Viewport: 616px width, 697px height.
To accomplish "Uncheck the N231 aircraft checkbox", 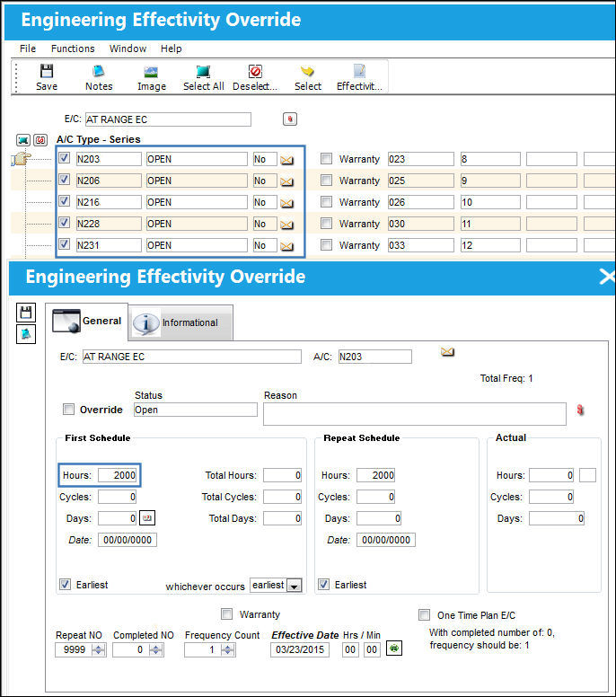I will click(x=64, y=244).
